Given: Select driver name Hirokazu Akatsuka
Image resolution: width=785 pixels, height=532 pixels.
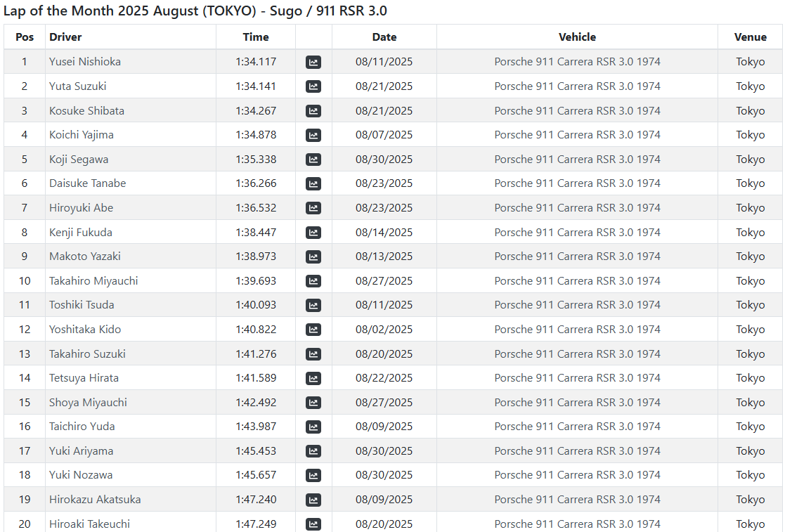Looking at the screenshot, I should click(95, 500).
